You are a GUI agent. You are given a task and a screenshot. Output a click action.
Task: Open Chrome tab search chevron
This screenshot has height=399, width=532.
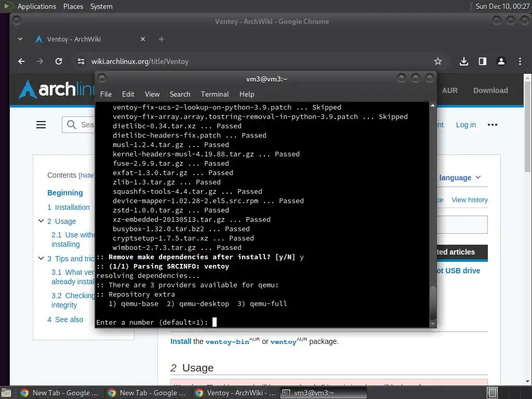pos(20,39)
